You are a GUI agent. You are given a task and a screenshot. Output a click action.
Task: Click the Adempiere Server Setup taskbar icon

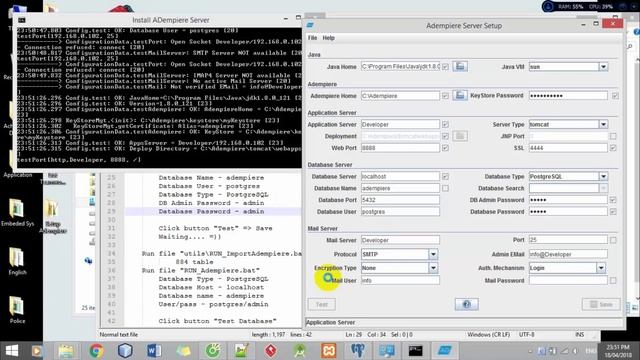445,351
